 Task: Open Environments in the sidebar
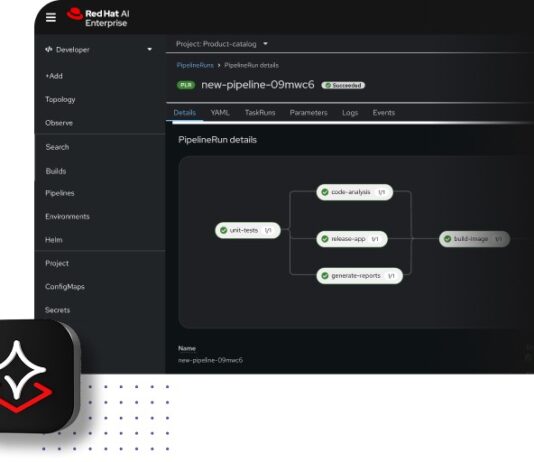coord(67,217)
